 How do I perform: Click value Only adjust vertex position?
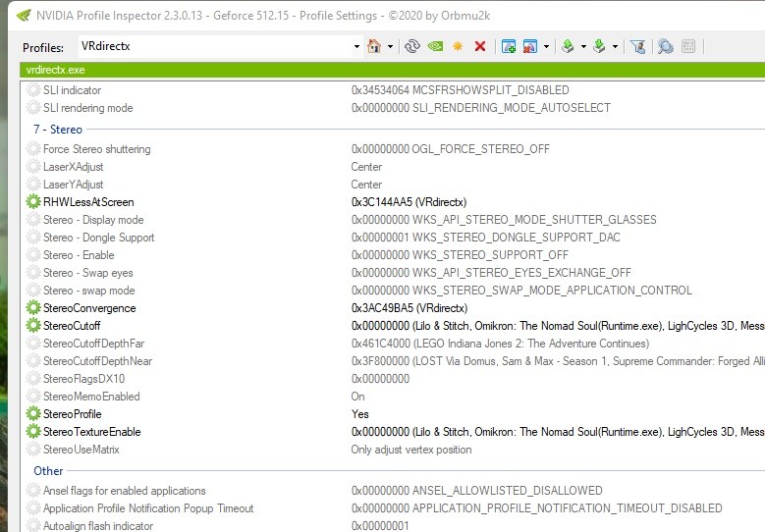point(411,450)
